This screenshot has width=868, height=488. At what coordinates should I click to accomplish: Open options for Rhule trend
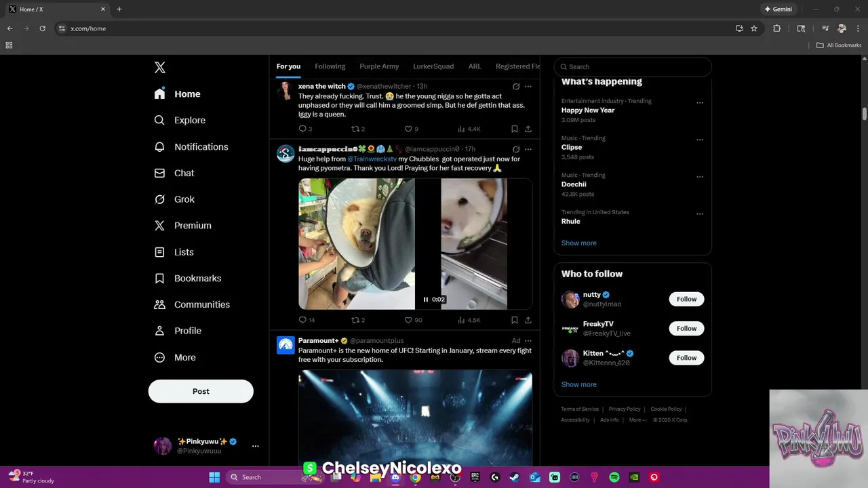pyautogui.click(x=700, y=214)
